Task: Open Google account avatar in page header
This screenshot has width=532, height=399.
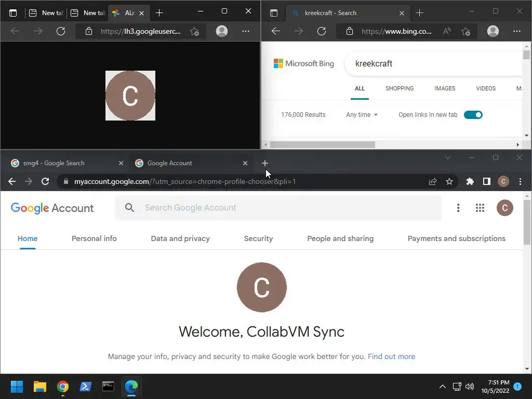Action: [x=504, y=208]
